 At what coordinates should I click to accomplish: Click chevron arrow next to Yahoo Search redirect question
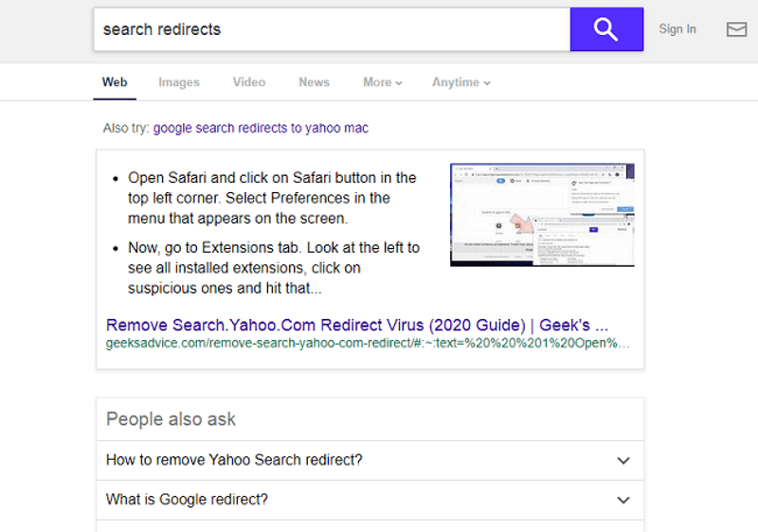click(623, 461)
